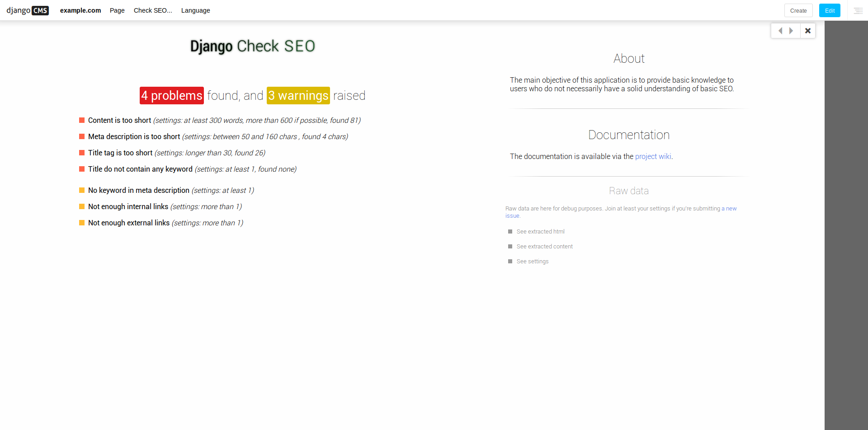Open the Page menu
Screen dimensions: 868x430
point(117,10)
